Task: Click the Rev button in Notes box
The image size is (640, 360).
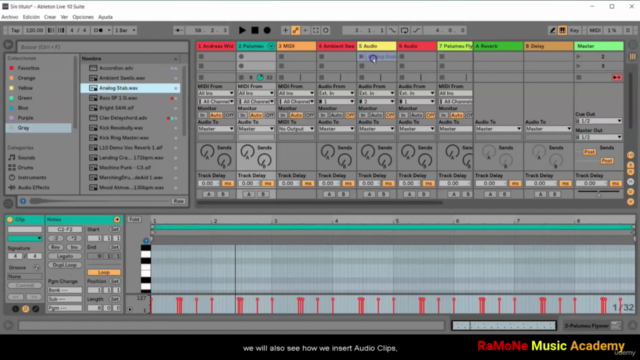Action: pyautogui.click(x=56, y=247)
